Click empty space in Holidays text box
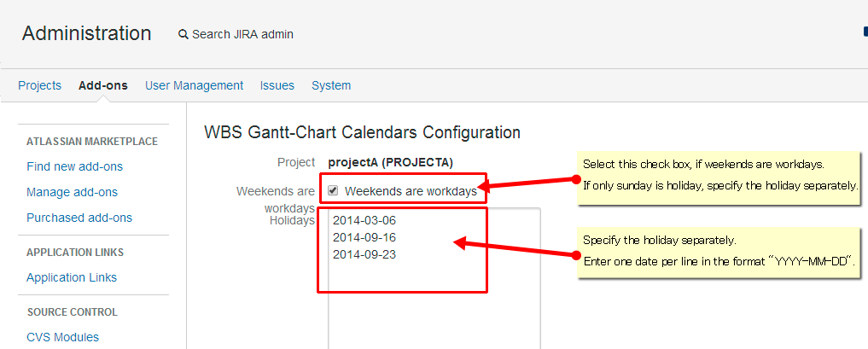Image resolution: width=868 pixels, height=349 pixels. 427,316
